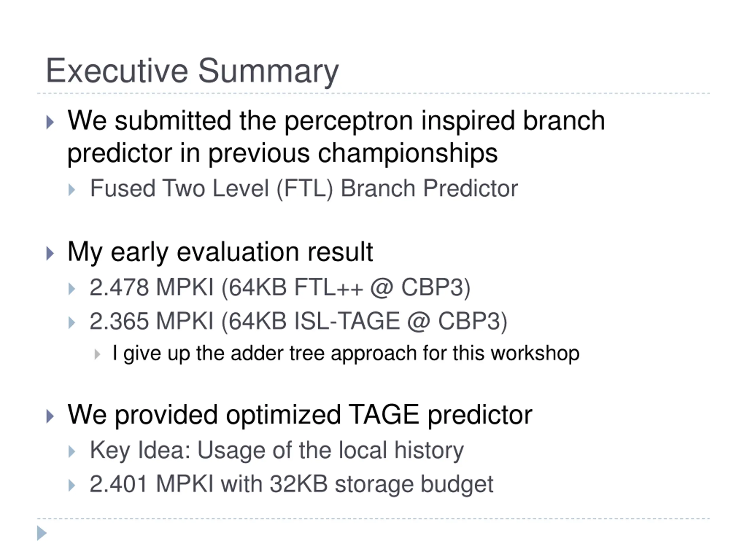Screen dimensions: 747x560
Task: Click the 'My early evaluation result' heading text
Action: 220,252
